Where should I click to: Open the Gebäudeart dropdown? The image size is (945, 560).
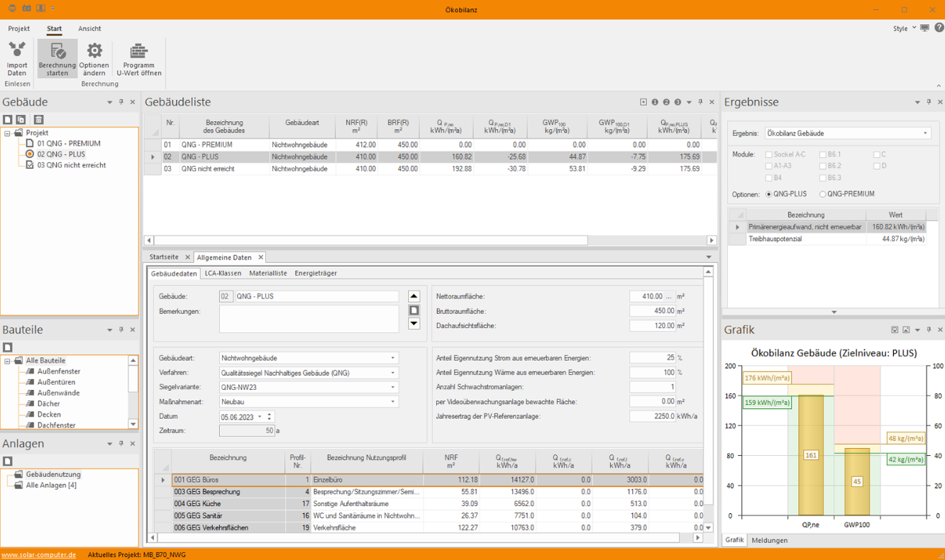[393, 358]
